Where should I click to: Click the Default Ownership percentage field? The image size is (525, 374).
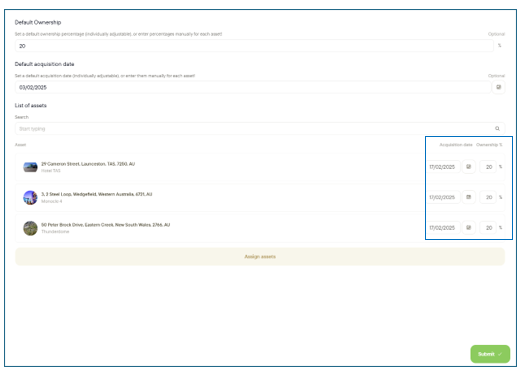254,46
